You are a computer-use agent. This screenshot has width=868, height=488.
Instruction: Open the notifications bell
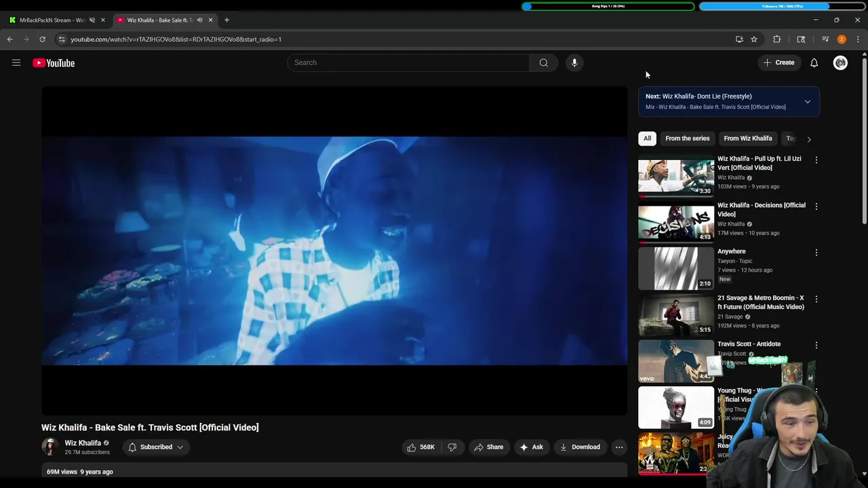[814, 63]
